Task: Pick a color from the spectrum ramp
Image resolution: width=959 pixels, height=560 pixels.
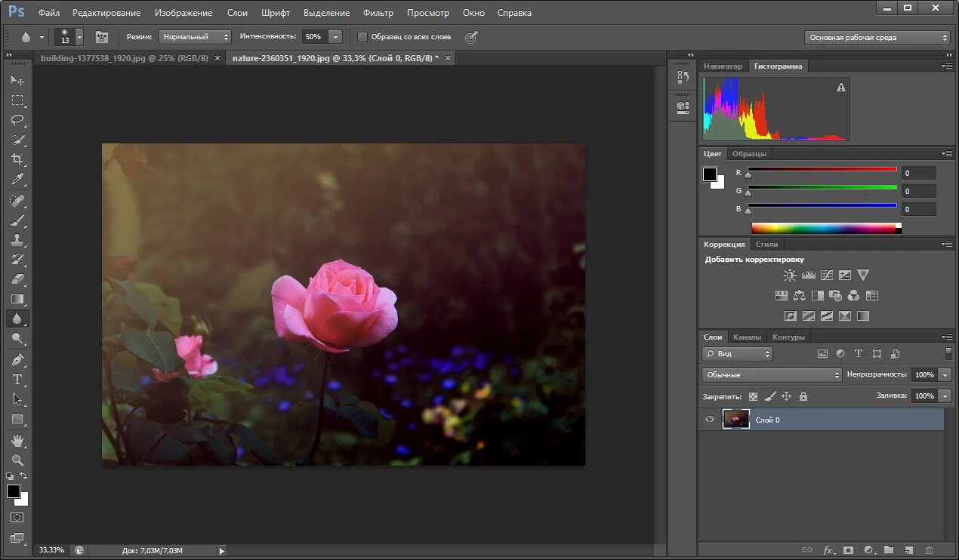Action: coord(826,227)
